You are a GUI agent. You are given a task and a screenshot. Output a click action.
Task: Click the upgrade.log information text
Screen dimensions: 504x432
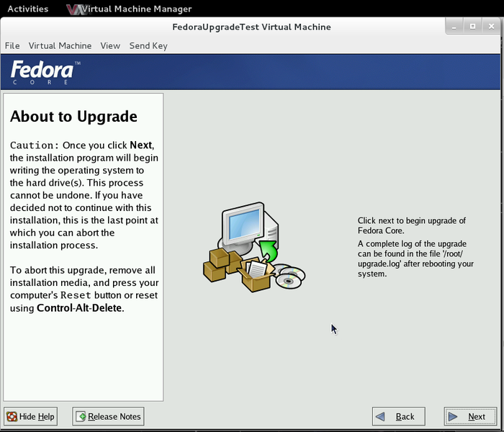415,258
